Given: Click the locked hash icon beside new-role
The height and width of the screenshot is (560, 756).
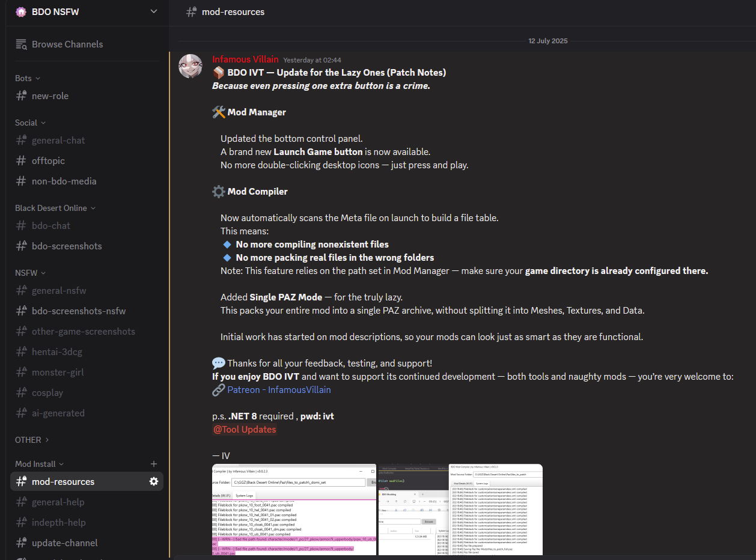Looking at the screenshot, I should (x=22, y=96).
